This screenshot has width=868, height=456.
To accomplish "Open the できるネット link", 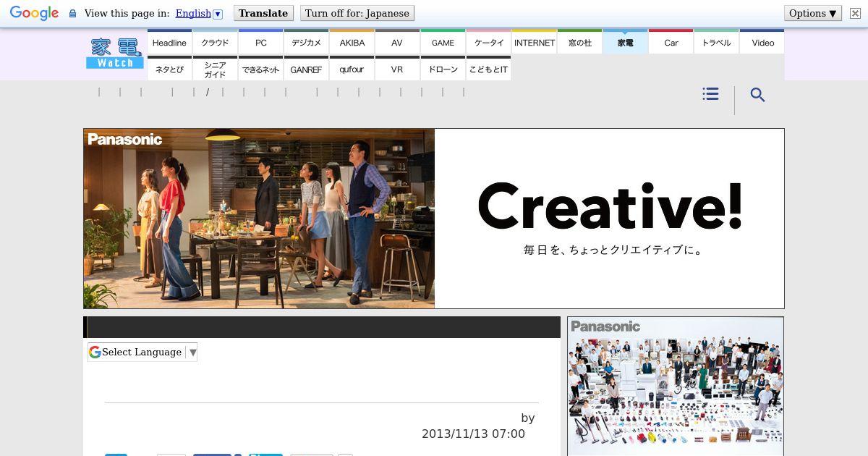I will (x=260, y=69).
